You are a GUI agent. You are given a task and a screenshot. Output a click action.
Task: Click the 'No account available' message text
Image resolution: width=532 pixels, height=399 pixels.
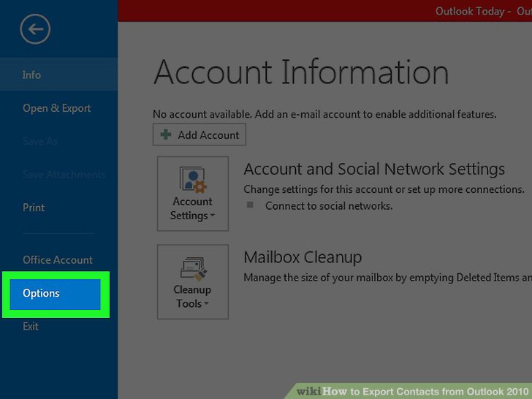coord(324,114)
